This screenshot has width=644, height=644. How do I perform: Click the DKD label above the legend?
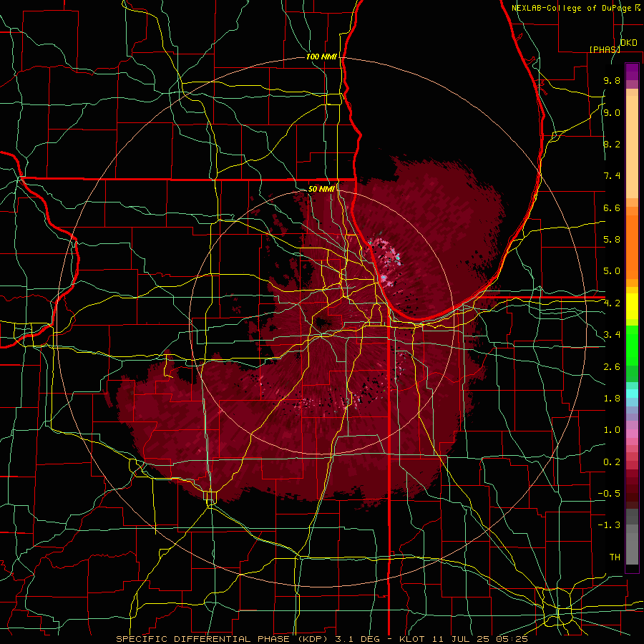[629, 42]
